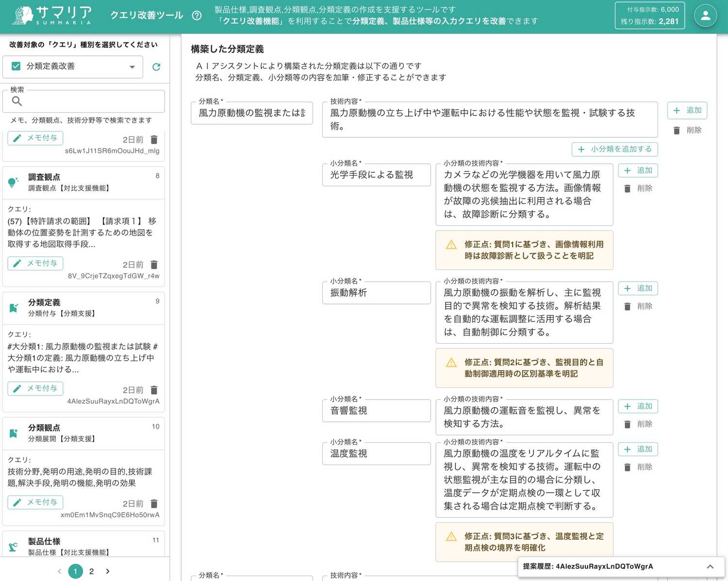Viewport: 728px width, 581px height.
Task: Click the Summaria logo
Action: tap(51, 16)
